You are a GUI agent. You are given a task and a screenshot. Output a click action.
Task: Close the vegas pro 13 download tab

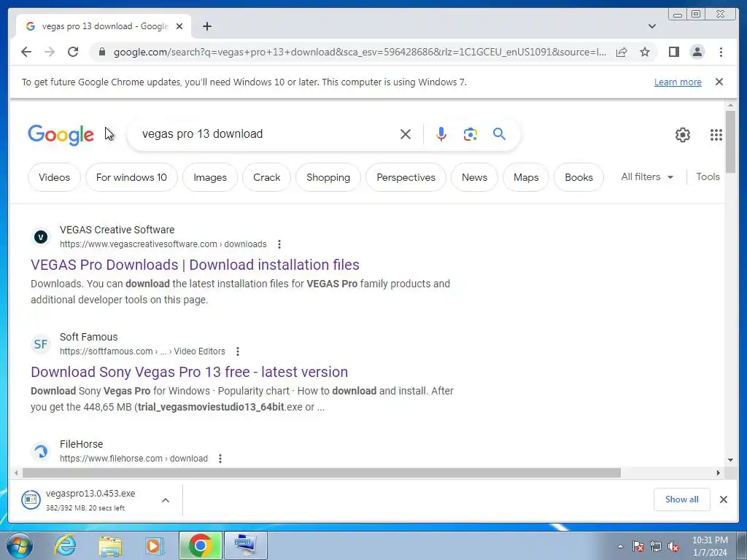coord(179,26)
